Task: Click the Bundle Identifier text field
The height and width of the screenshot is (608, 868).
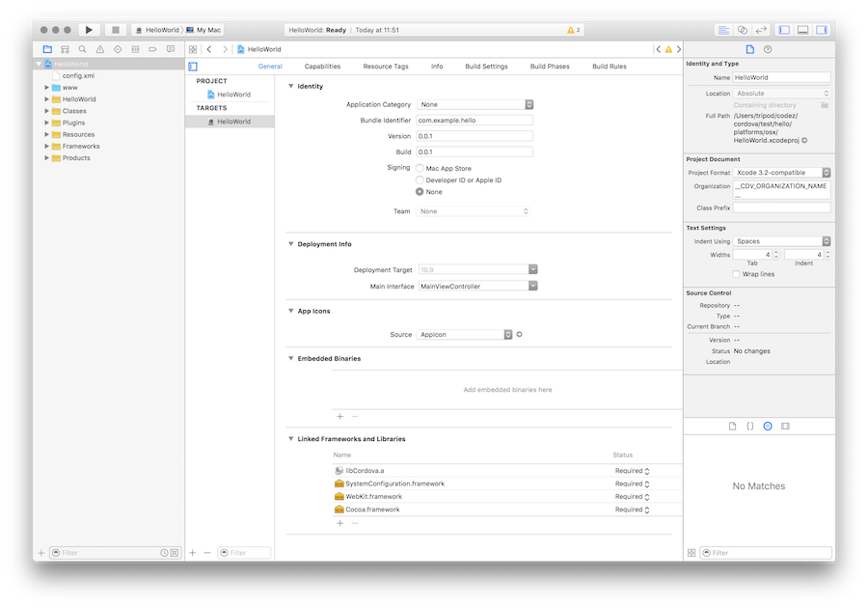Action: click(475, 121)
